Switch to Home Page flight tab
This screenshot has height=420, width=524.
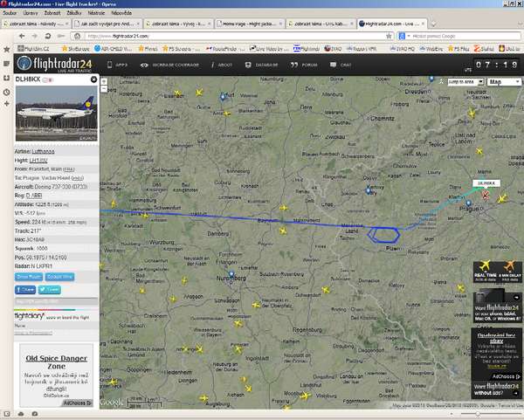pyautogui.click(x=249, y=24)
